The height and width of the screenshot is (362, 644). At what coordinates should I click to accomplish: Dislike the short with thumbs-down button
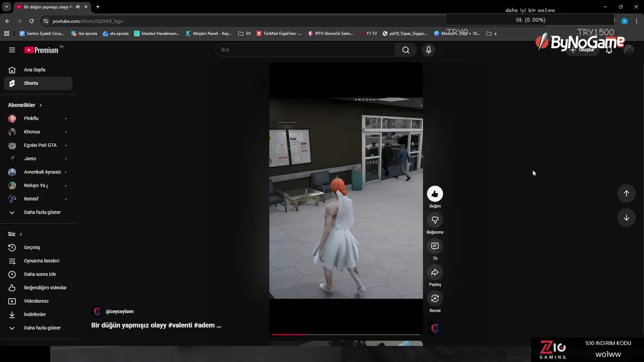pyautogui.click(x=435, y=220)
